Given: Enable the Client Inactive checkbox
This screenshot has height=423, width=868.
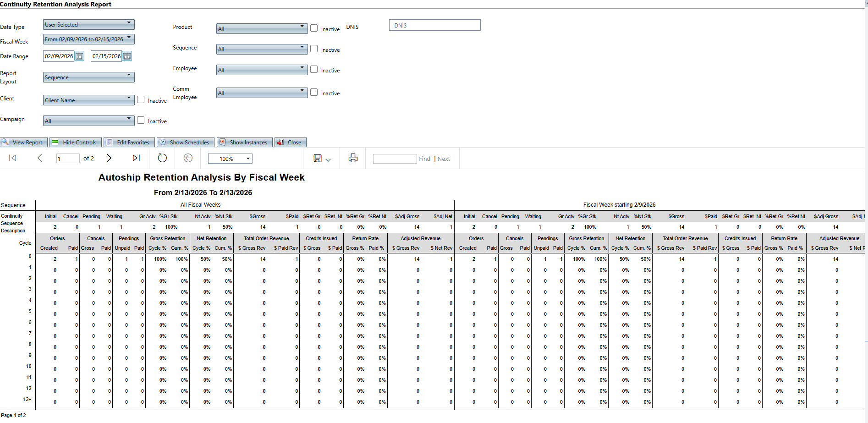Looking at the screenshot, I should pyautogui.click(x=141, y=99).
